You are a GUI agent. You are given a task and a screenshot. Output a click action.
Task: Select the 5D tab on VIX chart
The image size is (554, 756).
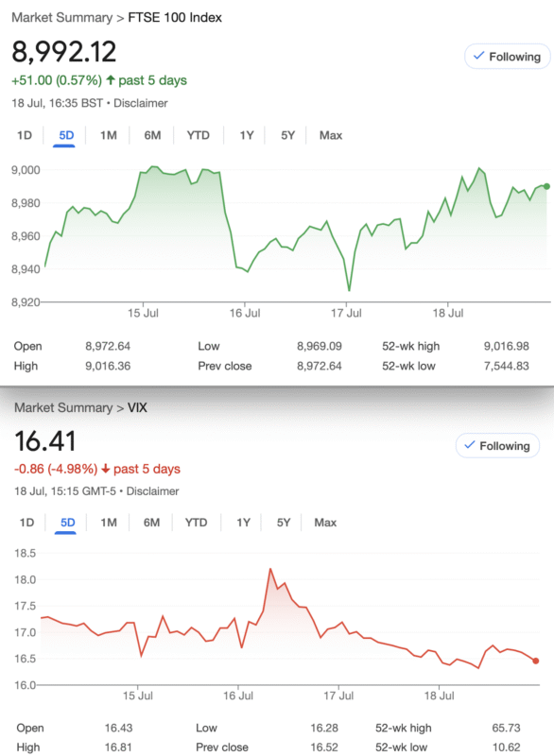click(67, 523)
